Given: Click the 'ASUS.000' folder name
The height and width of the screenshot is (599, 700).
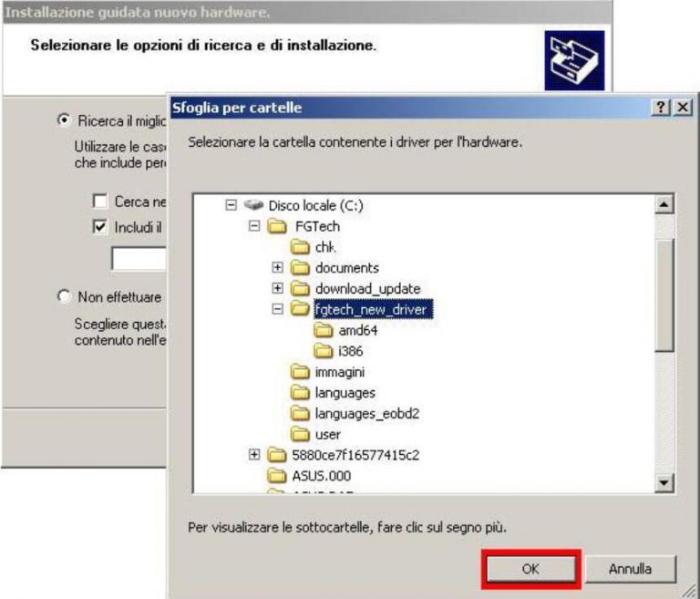Looking at the screenshot, I should (x=322, y=476).
